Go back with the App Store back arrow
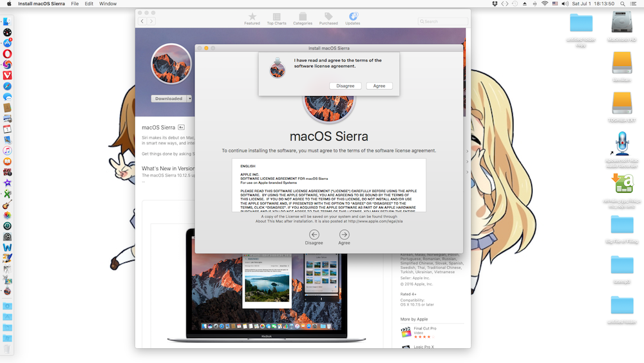 (143, 21)
